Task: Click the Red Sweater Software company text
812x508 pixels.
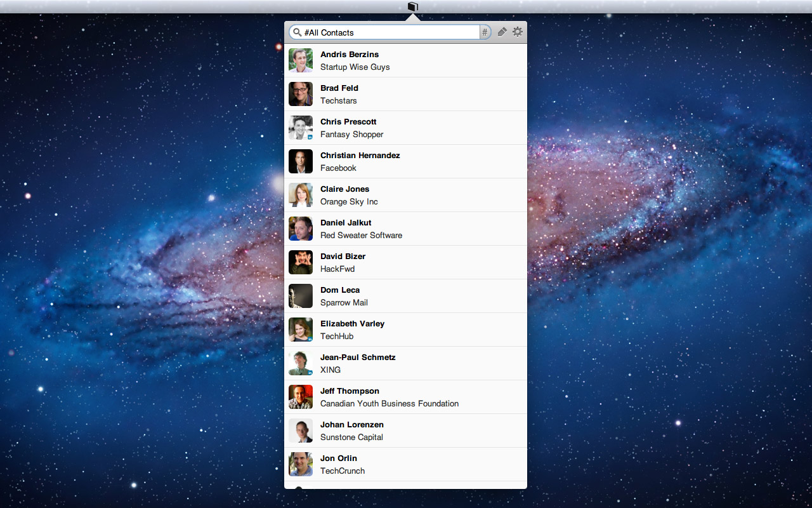Action: [x=361, y=236]
